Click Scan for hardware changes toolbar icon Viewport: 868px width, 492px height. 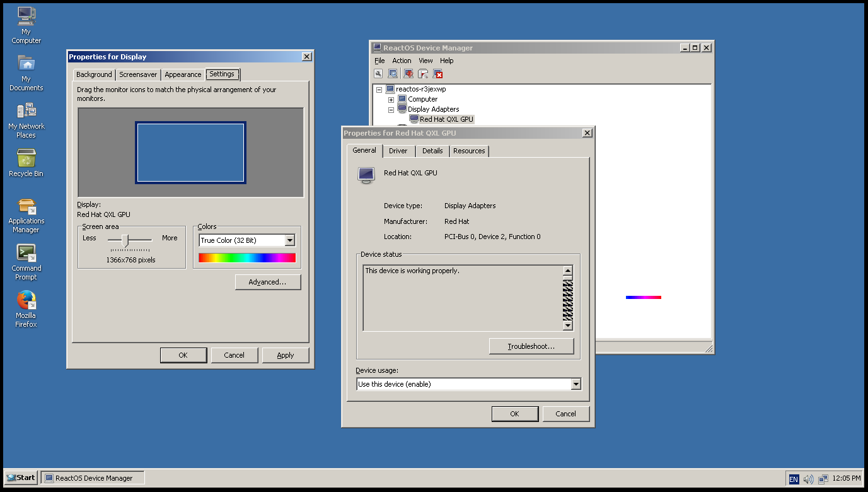coord(393,74)
